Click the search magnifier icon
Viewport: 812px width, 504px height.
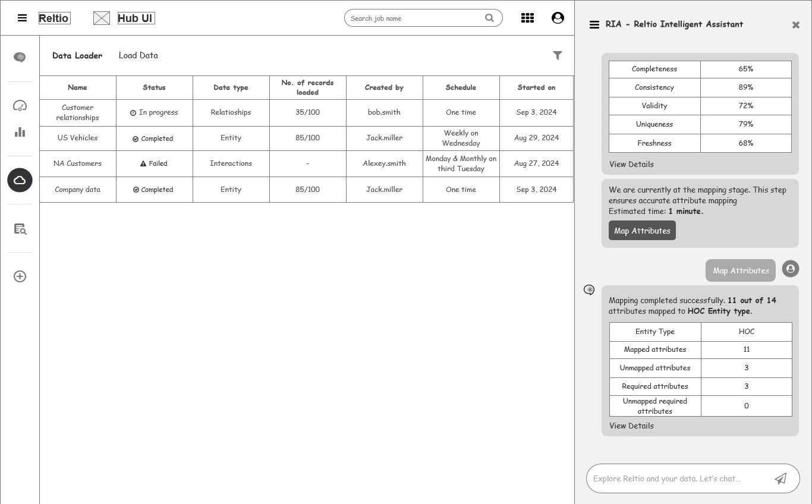tap(489, 18)
